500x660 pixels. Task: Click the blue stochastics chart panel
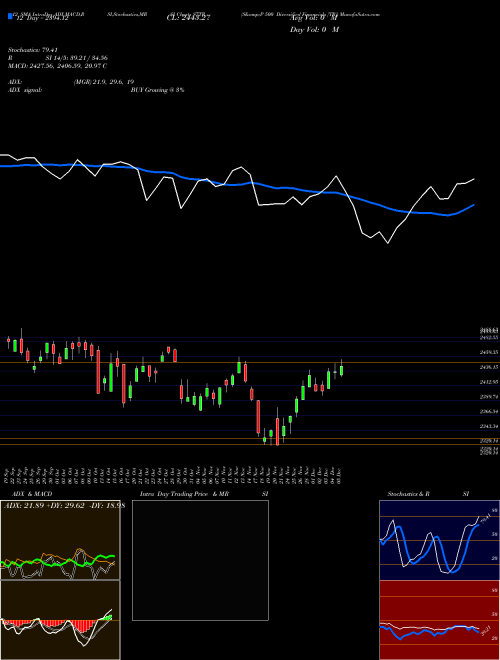click(439, 540)
